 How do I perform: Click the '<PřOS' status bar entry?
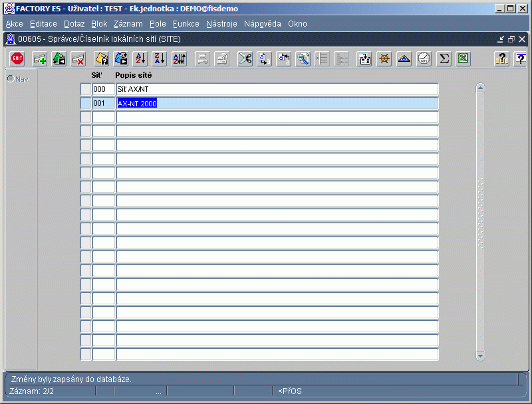pyautogui.click(x=290, y=391)
